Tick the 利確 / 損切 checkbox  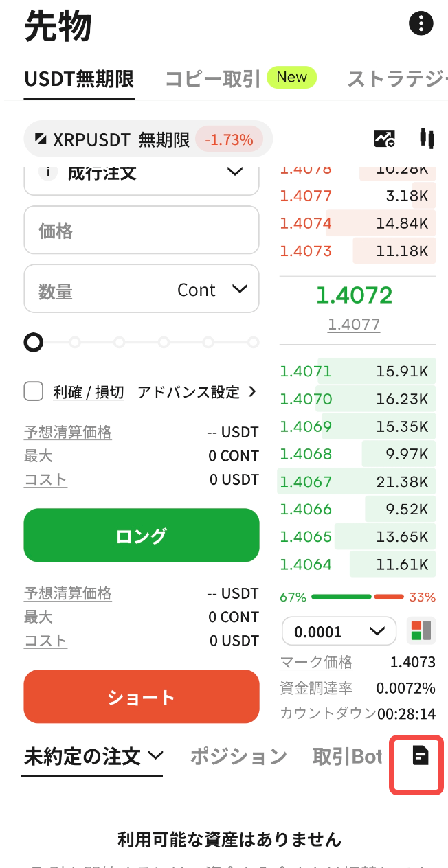point(34,391)
